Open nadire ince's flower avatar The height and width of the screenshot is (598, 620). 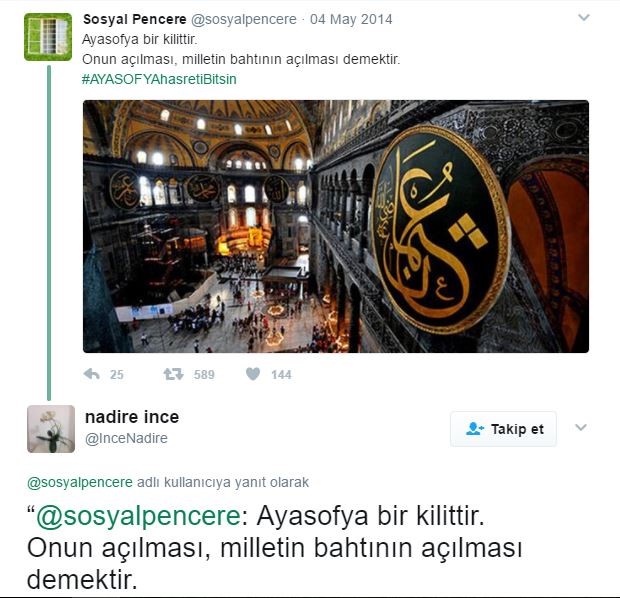click(51, 429)
